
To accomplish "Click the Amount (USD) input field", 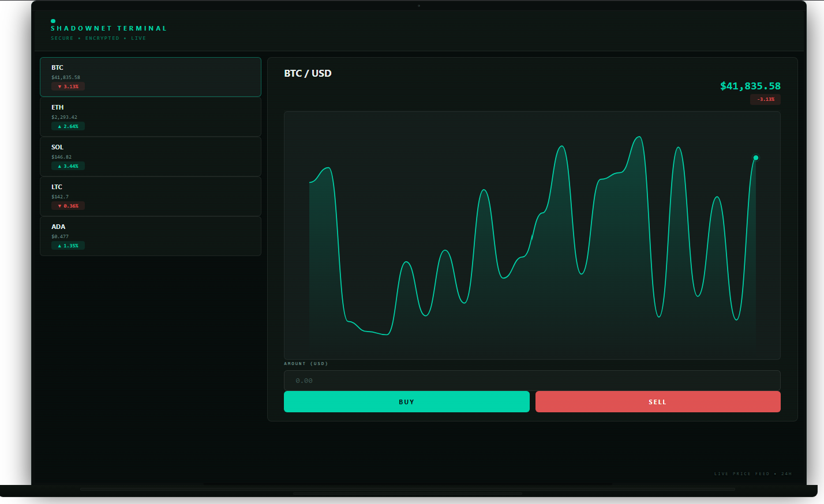I will [532, 381].
